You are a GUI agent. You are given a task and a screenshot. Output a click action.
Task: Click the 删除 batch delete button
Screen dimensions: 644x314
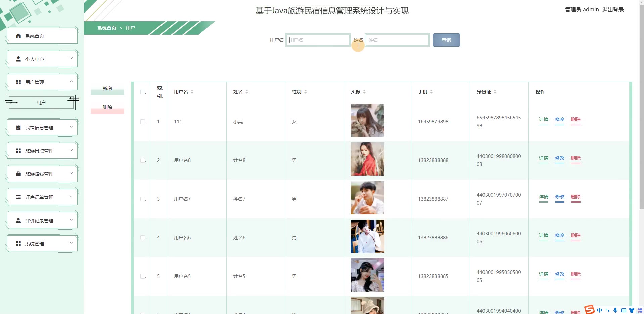(107, 108)
